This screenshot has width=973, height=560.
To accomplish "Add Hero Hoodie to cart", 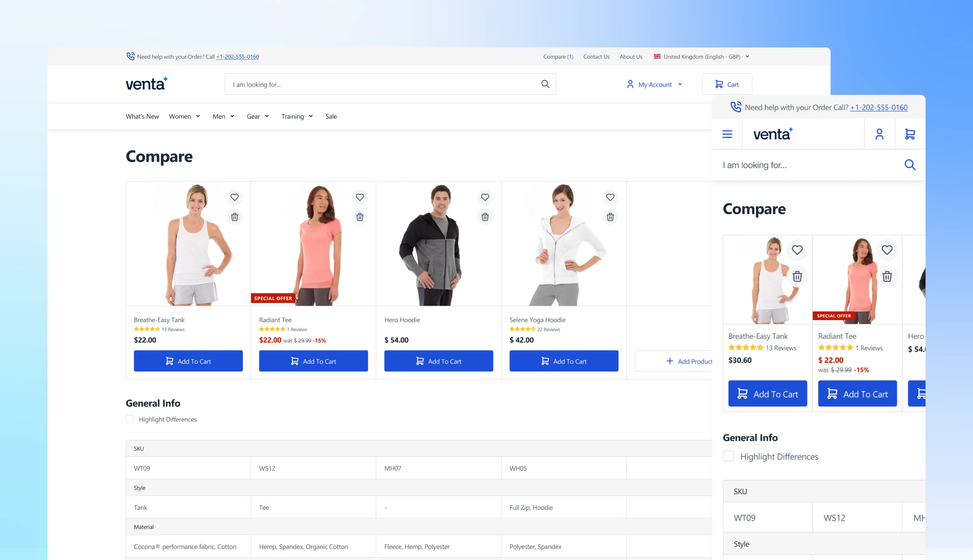I will [x=438, y=361].
